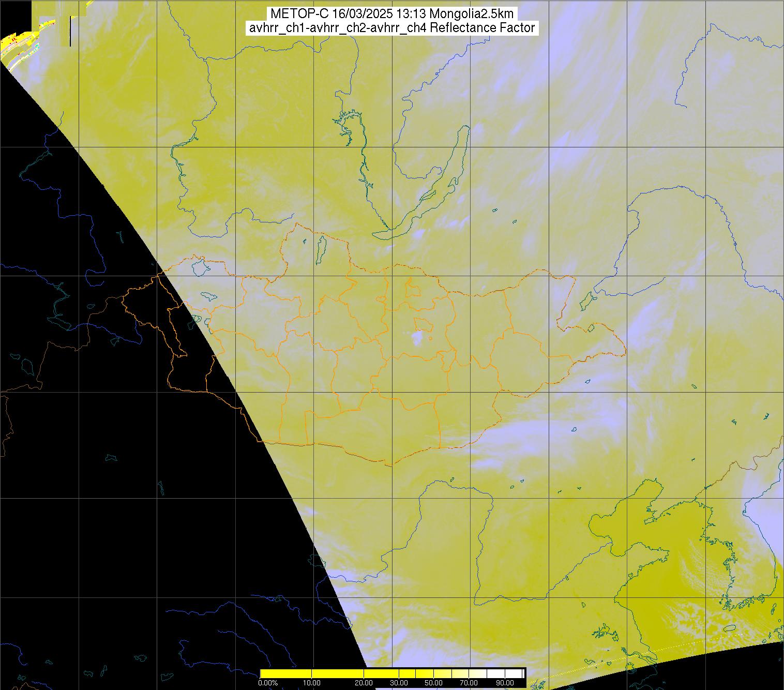Click the 10.00 label on color scale
Image resolution: width=784 pixels, height=690 pixels.
click(x=312, y=683)
